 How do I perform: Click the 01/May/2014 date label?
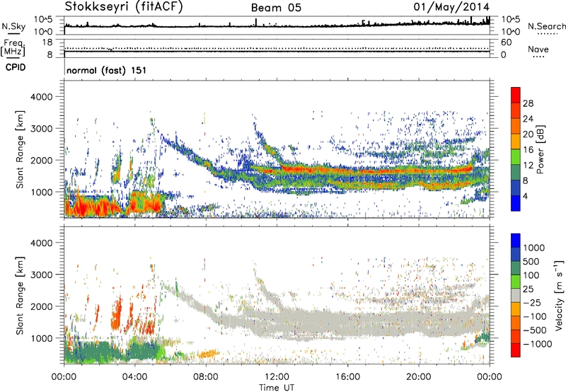451,7
